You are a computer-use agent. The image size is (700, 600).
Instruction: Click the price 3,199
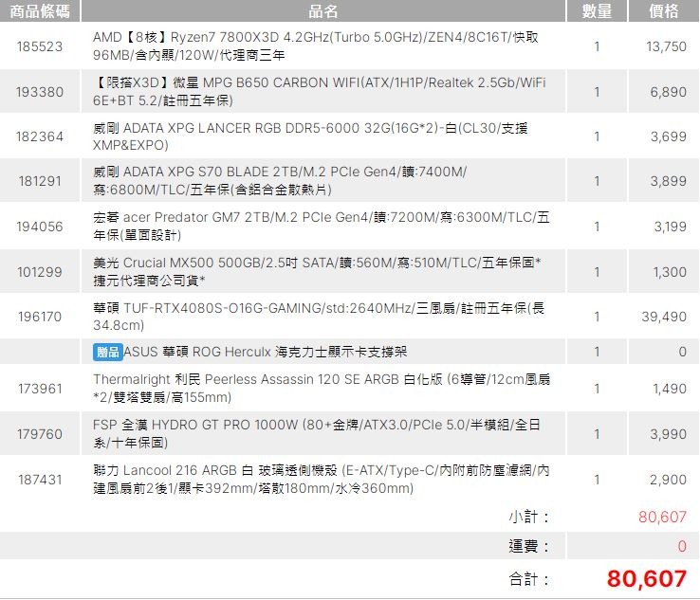[670, 227]
